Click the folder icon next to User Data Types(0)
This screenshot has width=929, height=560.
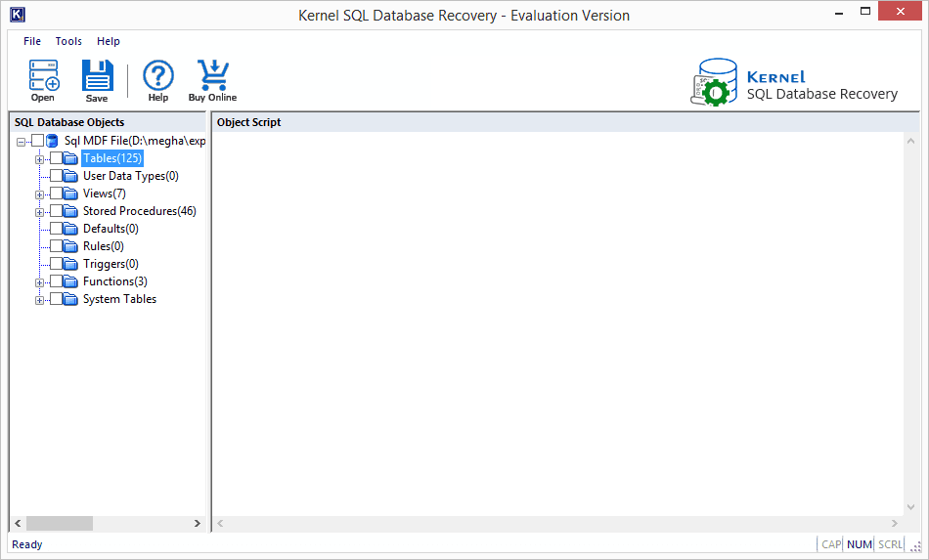click(70, 176)
